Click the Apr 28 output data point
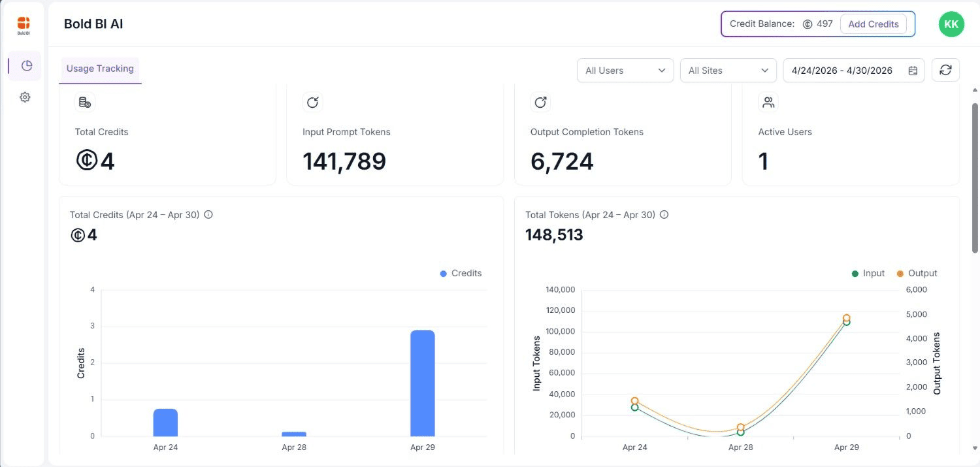Viewport: 980px width, 467px height. [x=740, y=427]
